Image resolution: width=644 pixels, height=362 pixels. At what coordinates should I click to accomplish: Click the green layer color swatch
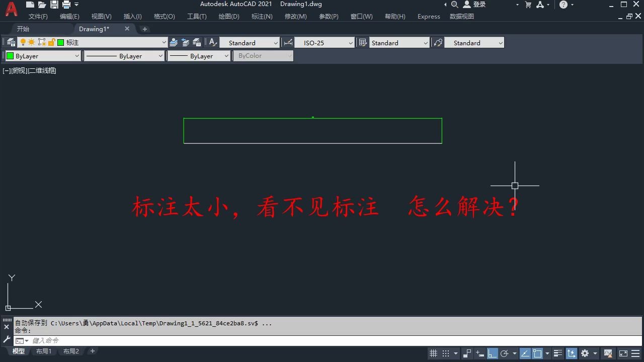(60, 42)
